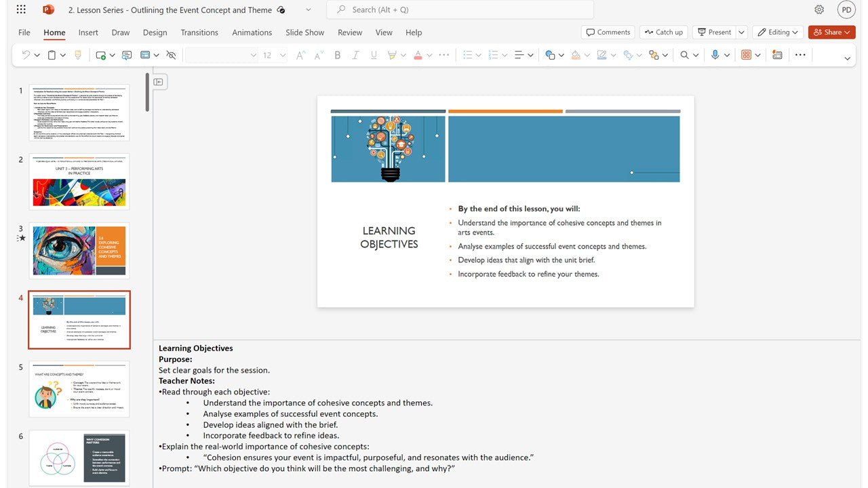Screen dimensions: 868x488
Task: Click the New Slide icon
Action: (100, 56)
